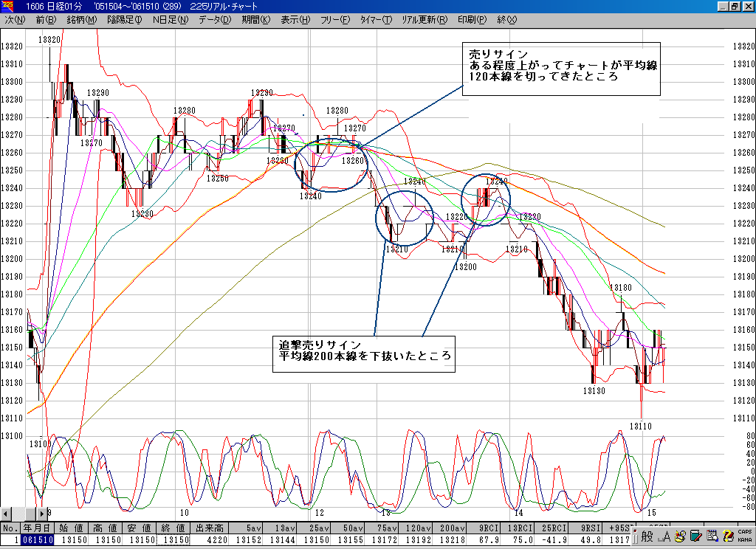Viewport: 756px width, 549px height.
Task: Go to next chart with 次(N)
Action: [x=15, y=20]
